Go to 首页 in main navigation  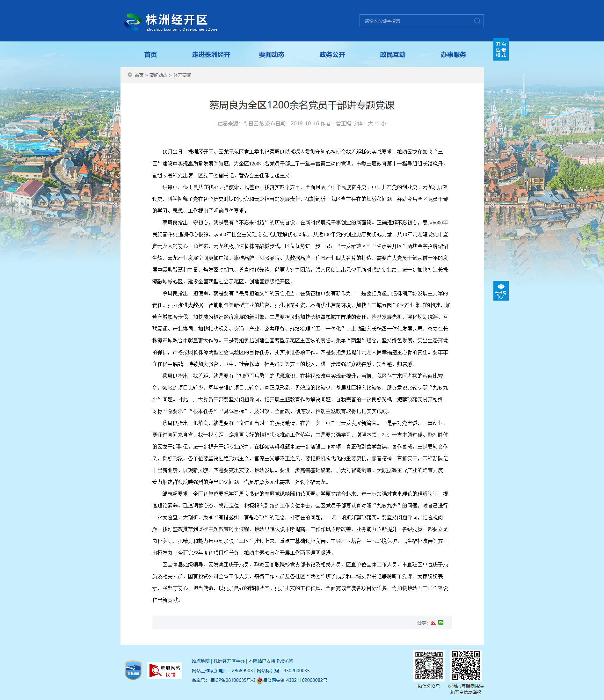(151, 55)
